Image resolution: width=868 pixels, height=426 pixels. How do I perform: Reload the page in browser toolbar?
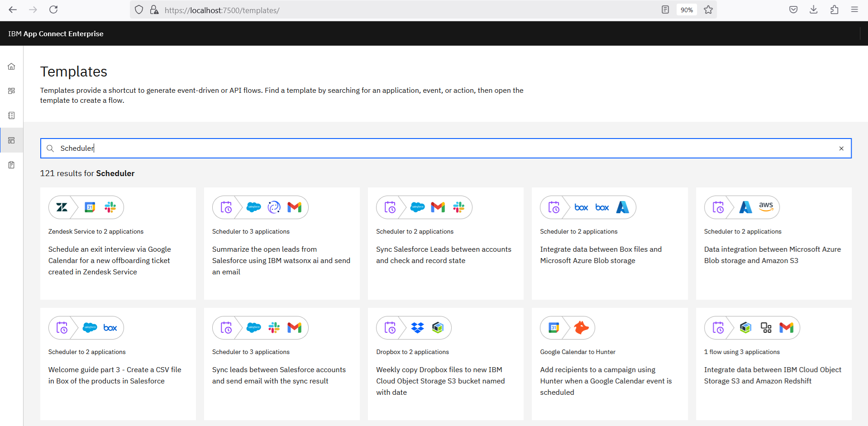53,10
